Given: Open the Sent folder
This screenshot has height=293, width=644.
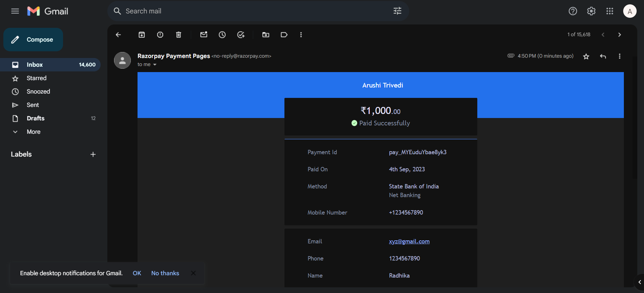Looking at the screenshot, I should point(50,105).
